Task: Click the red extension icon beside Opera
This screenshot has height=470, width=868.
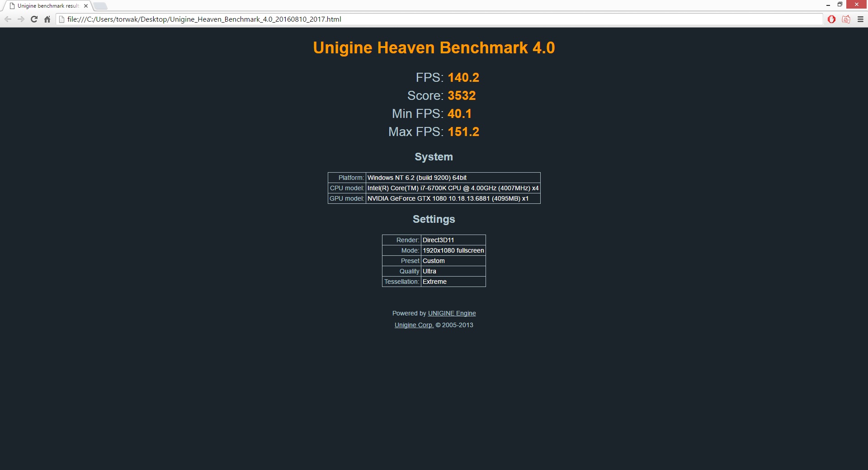Action: pos(846,19)
